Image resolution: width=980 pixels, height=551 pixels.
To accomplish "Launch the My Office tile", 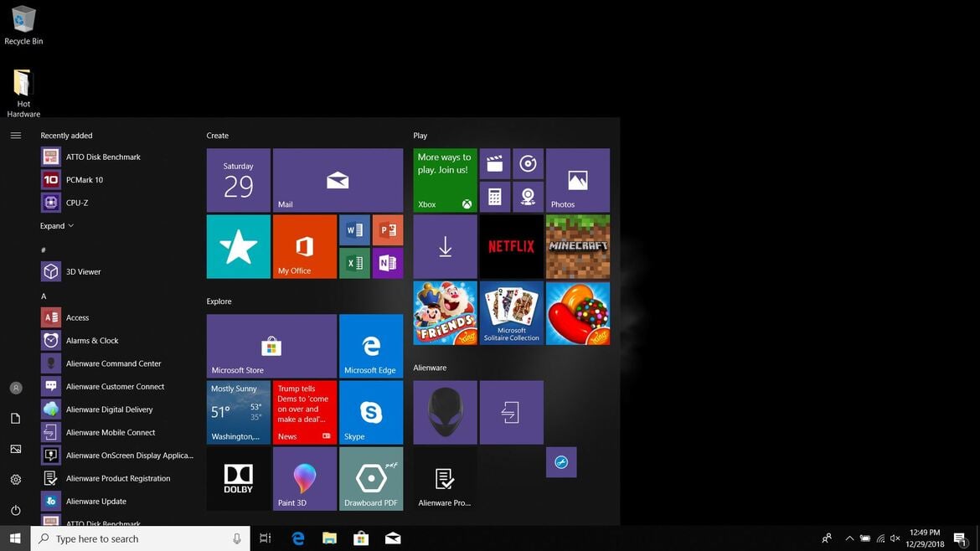I will 304,246.
